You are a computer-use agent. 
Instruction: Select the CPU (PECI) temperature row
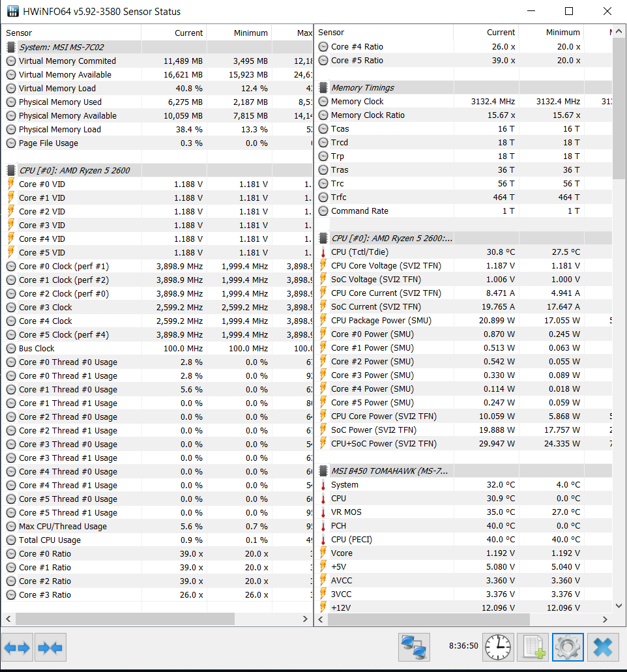pyautogui.click(x=463, y=539)
